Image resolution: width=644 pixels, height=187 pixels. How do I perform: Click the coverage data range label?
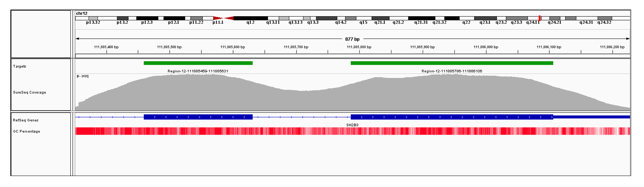click(x=82, y=76)
